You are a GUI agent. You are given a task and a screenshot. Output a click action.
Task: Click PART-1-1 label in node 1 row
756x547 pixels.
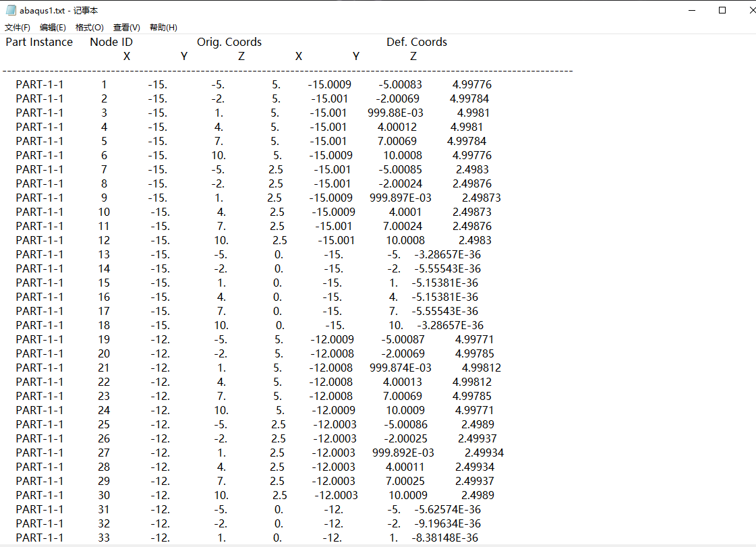pyautogui.click(x=40, y=84)
